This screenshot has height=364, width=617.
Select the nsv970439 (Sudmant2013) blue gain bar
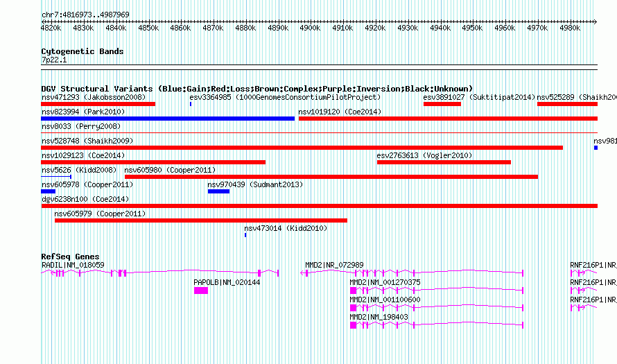point(218,191)
